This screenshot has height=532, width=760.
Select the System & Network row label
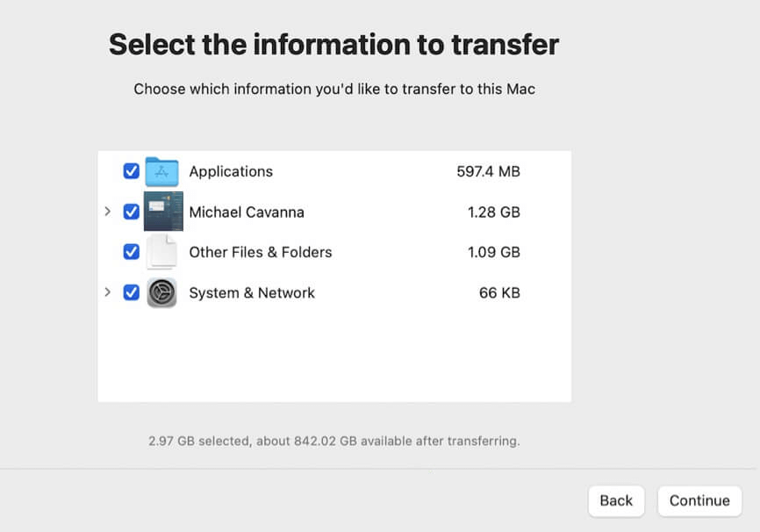point(252,292)
